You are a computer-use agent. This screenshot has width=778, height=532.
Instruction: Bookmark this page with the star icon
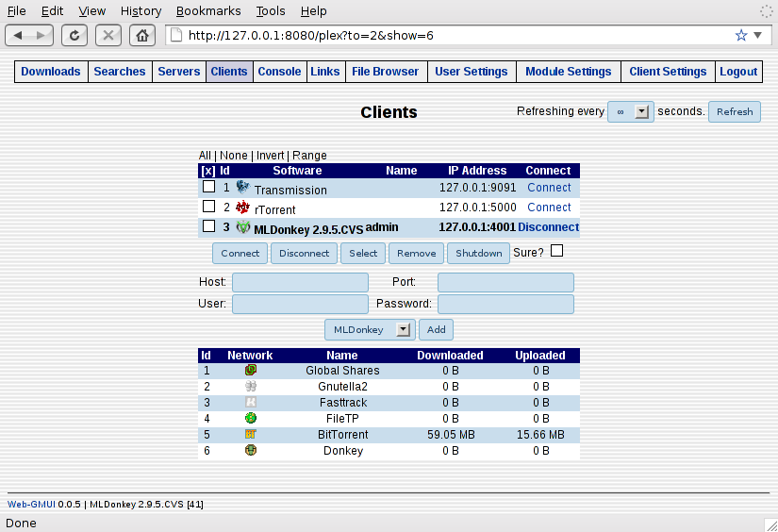coord(741,35)
